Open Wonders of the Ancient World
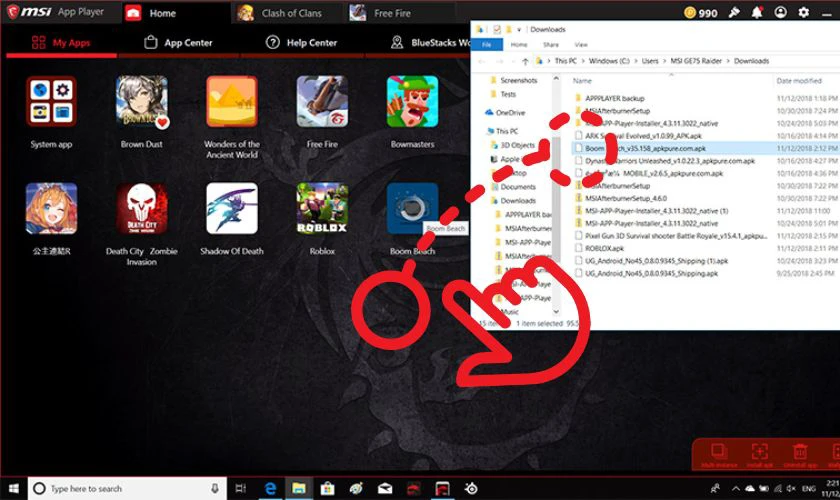Image resolution: width=840 pixels, height=500 pixels. pos(232,102)
